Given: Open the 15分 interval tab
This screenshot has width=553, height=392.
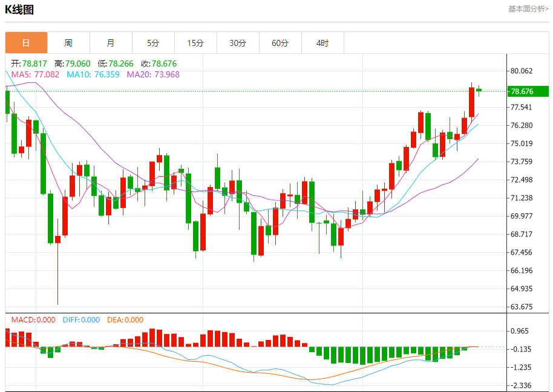Looking at the screenshot, I should 195,43.
